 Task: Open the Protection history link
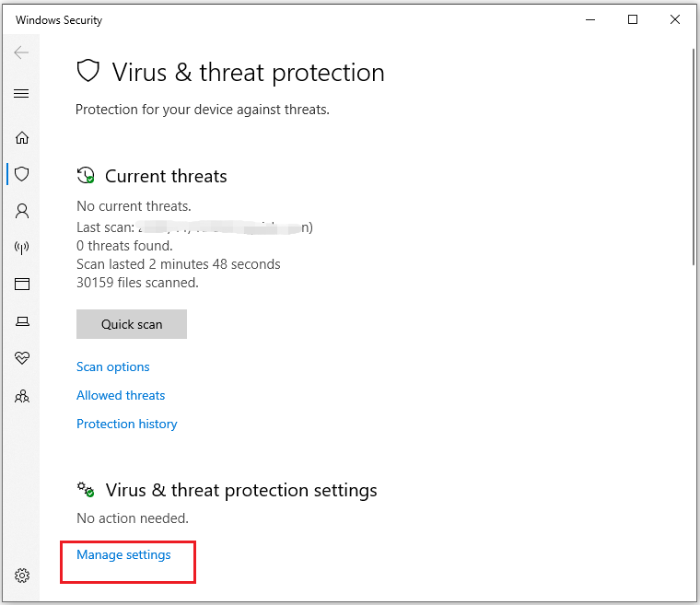pyautogui.click(x=127, y=424)
